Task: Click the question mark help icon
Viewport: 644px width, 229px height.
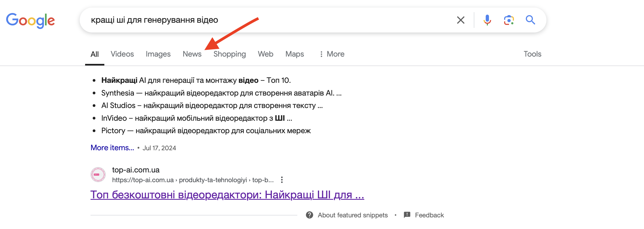Action: click(309, 215)
